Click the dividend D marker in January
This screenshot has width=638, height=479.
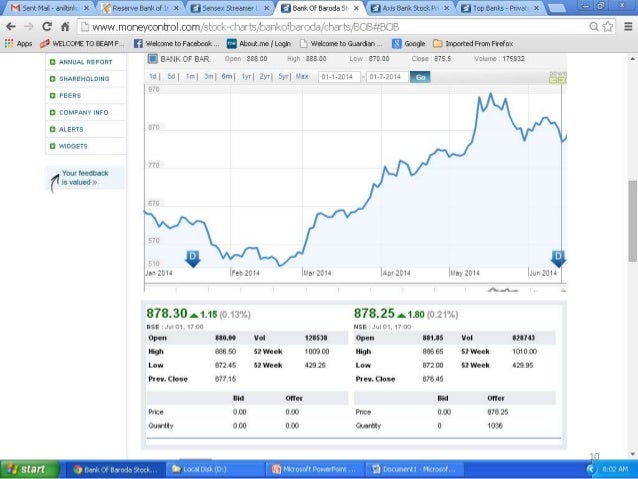click(193, 259)
